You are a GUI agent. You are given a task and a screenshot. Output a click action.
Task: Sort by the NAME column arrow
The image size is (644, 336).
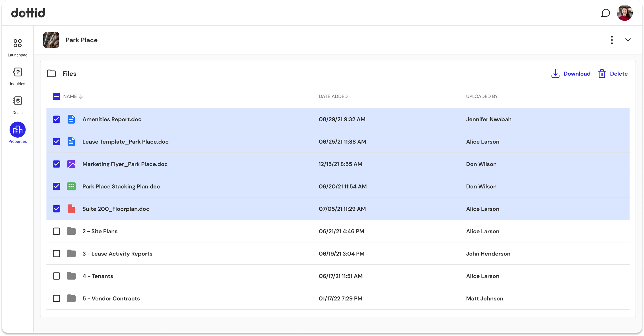coord(81,96)
